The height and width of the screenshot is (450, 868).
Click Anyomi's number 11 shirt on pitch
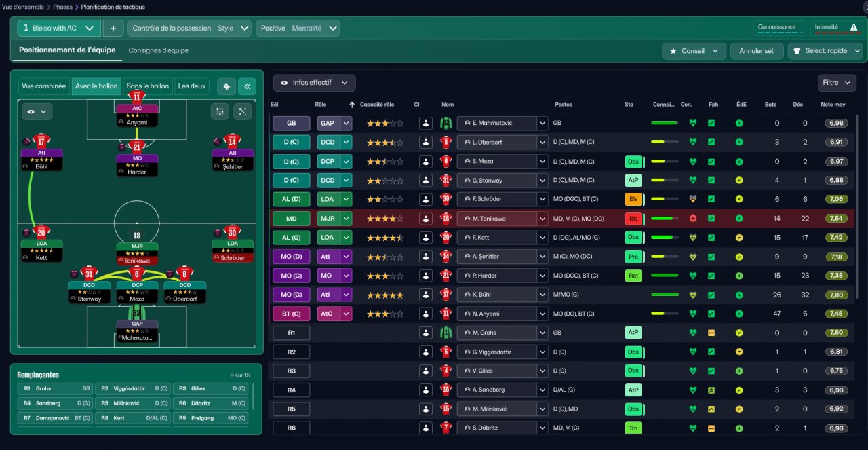pyautogui.click(x=137, y=96)
